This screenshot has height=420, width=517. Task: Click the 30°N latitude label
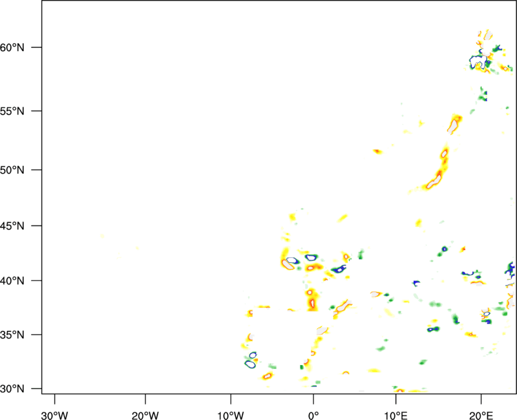[12, 389]
